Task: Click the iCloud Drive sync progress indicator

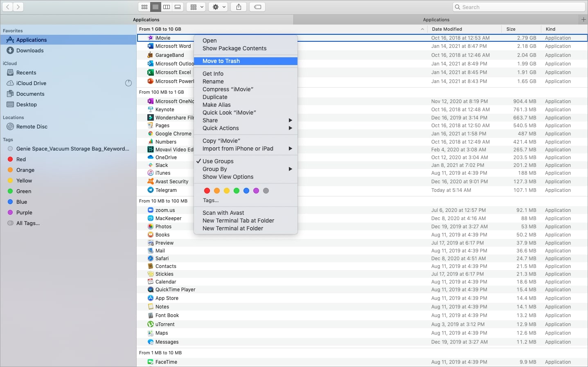Action: (x=128, y=83)
